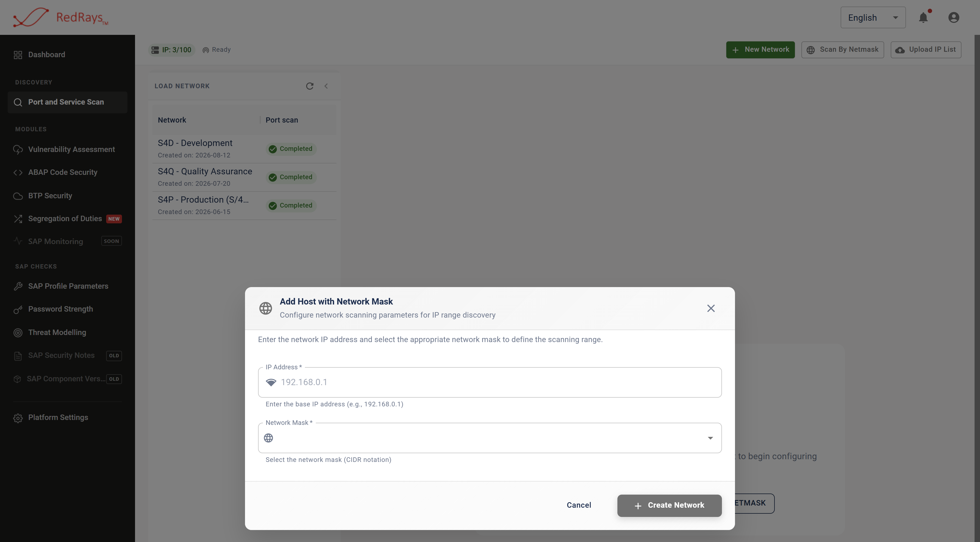Close the Add Host with Network Mask dialog
The width and height of the screenshot is (980, 542).
711,308
